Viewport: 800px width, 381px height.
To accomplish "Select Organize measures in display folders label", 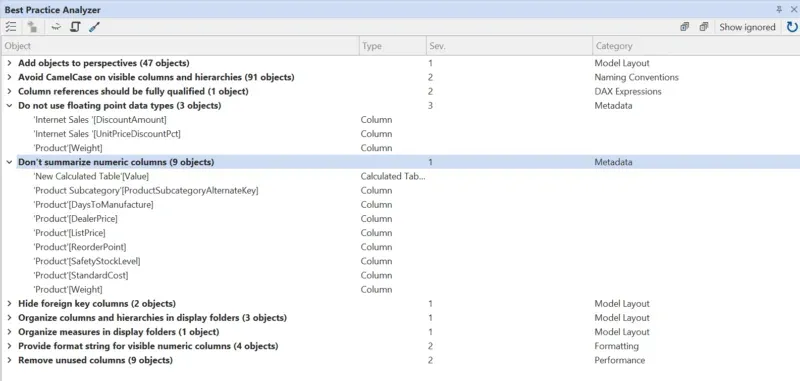I will (x=118, y=332).
